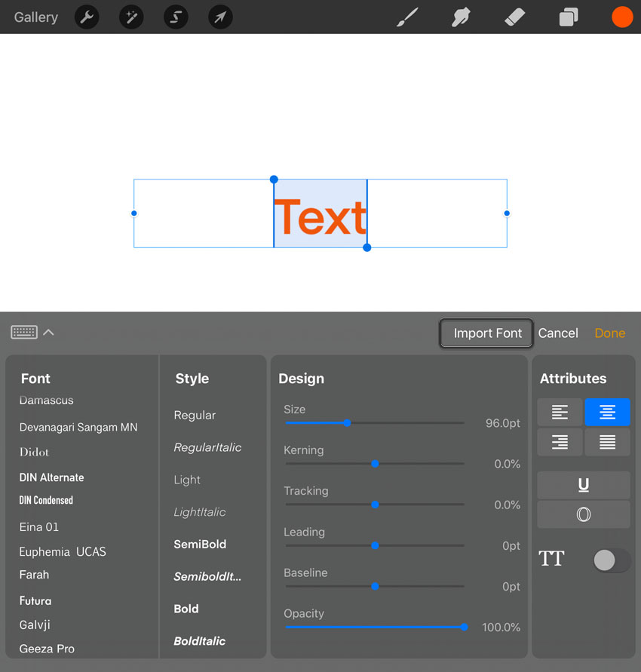Select the Smudge tool
The image size is (641, 672).
[x=460, y=17]
